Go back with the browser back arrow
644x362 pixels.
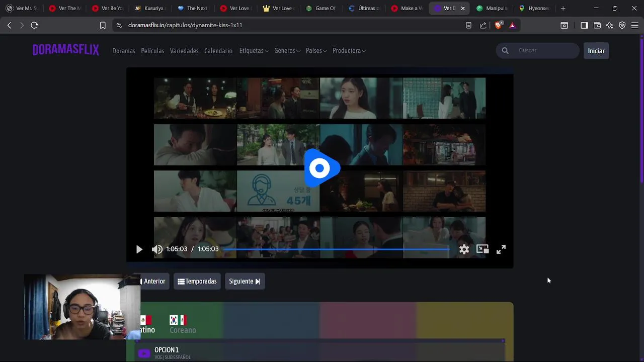tap(9, 25)
